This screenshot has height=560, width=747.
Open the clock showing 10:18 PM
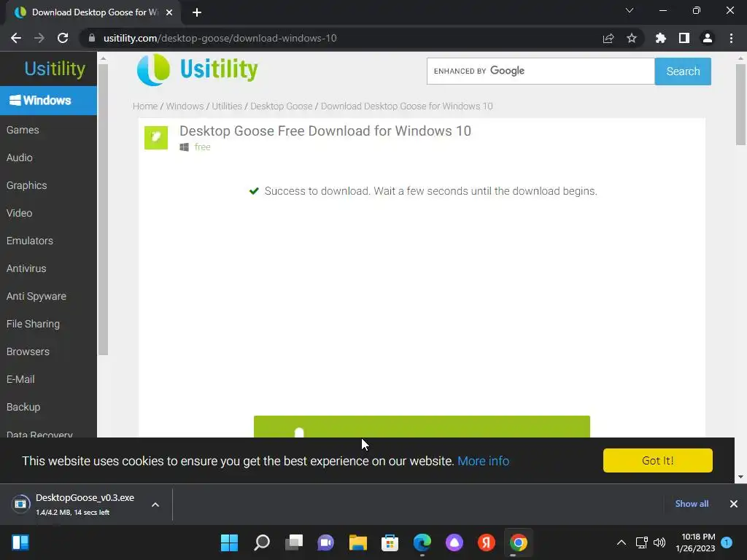(x=695, y=542)
